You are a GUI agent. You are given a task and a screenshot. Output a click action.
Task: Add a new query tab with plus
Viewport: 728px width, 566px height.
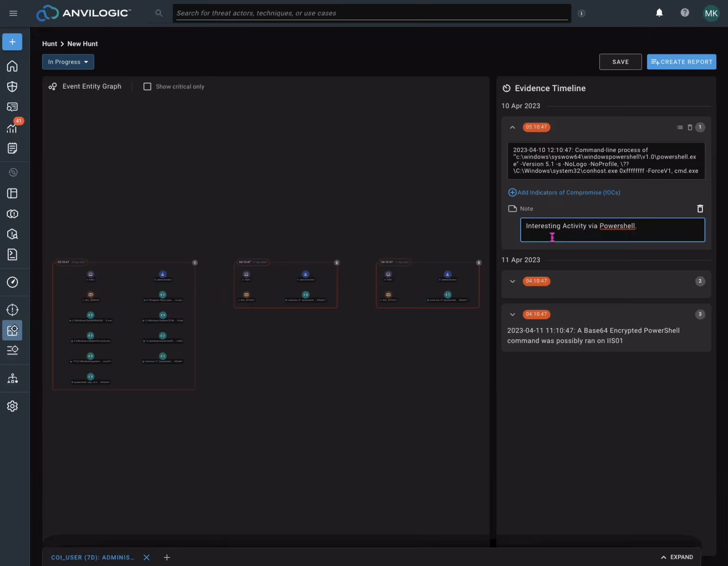(x=167, y=557)
